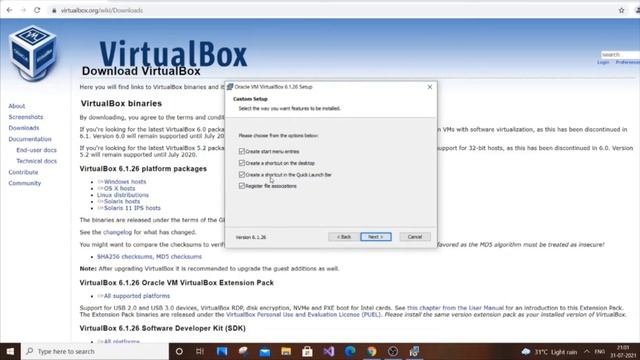The width and height of the screenshot is (640, 360).
Task: Open OBS Studio from the taskbar
Action: coord(393,351)
